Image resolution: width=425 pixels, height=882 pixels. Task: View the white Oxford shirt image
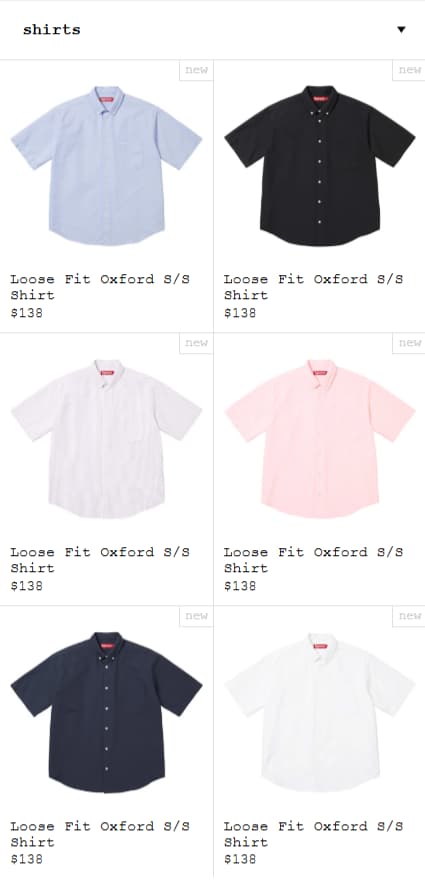(x=319, y=712)
